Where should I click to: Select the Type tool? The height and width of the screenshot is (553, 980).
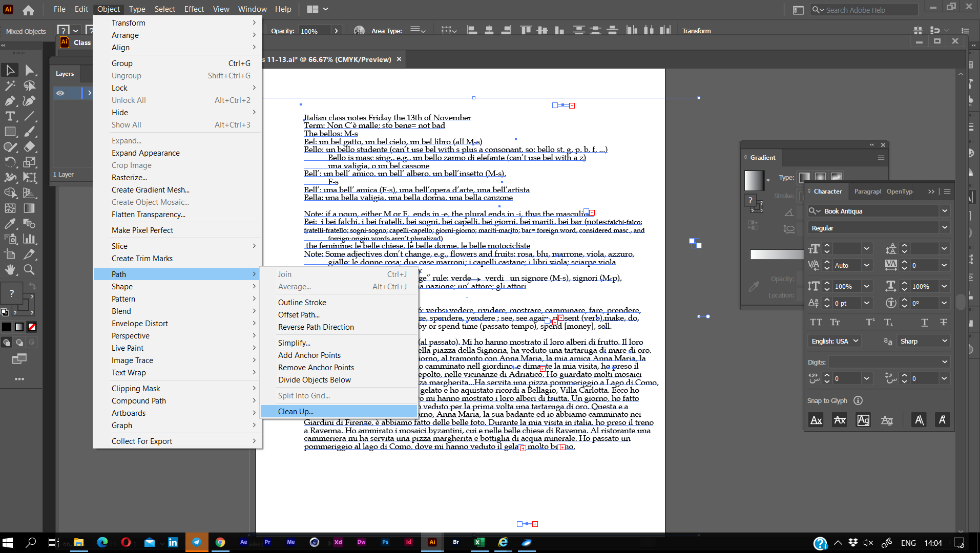coord(10,116)
